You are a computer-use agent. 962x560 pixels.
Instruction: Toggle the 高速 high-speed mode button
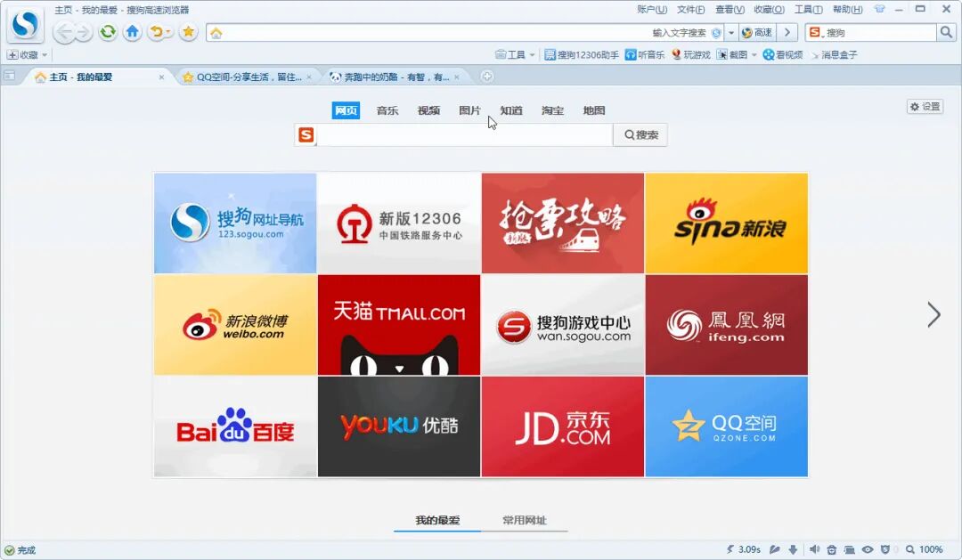point(756,33)
